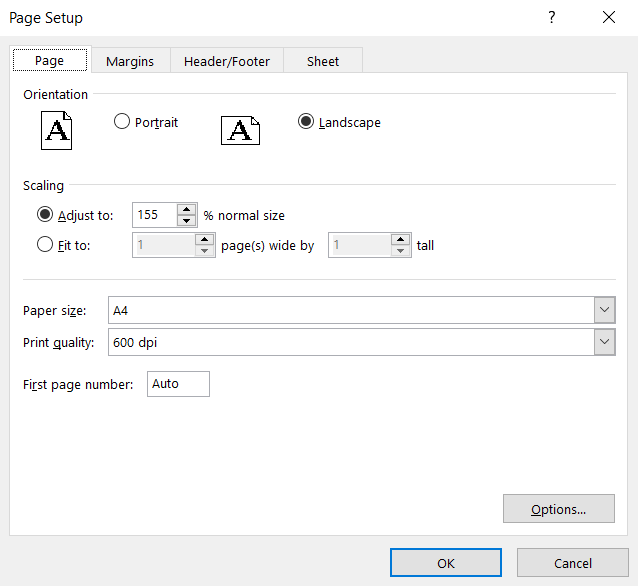Image resolution: width=638 pixels, height=586 pixels.
Task: Click the landscape page orientation icon
Action: (x=240, y=131)
